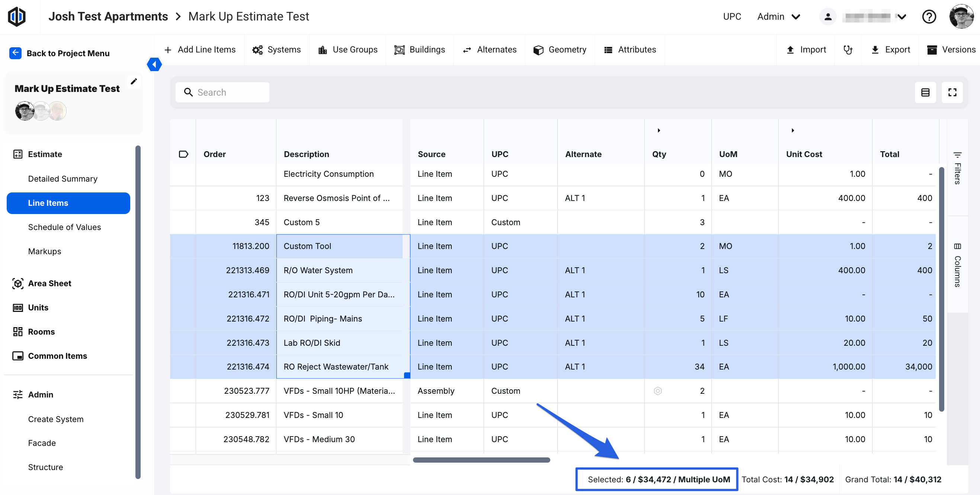
Task: Click the horizontal table scrollbar
Action: 481,460
